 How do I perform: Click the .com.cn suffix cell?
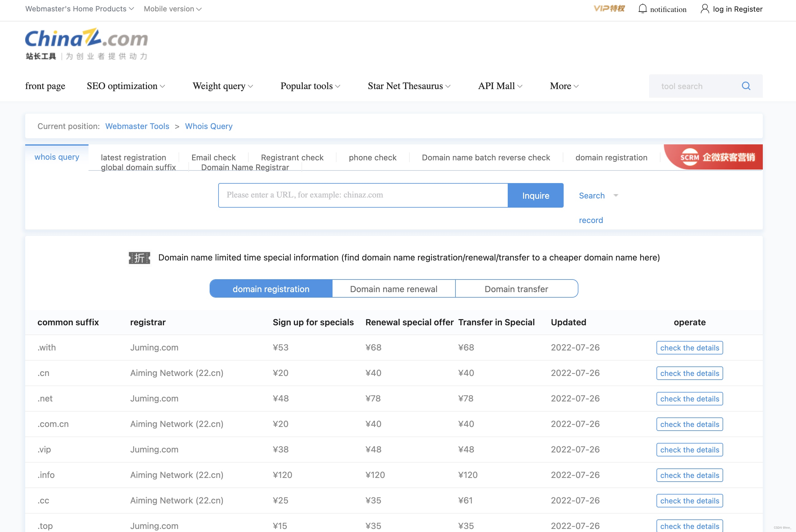53,424
